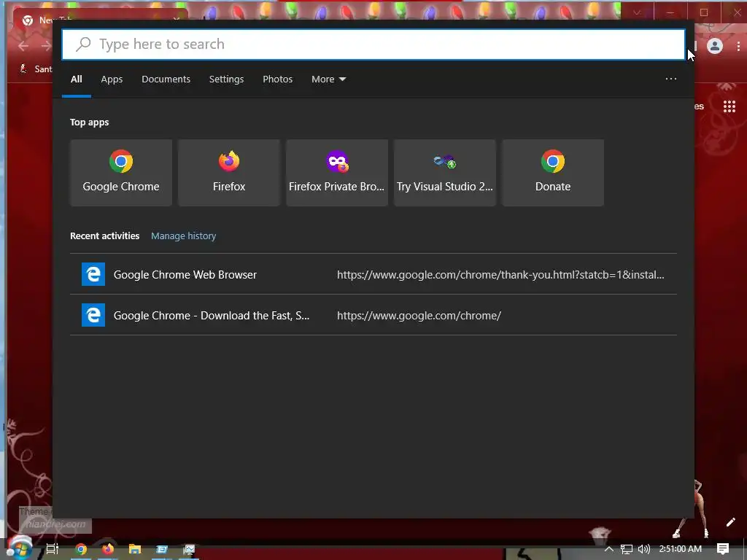This screenshot has width=747, height=560.
Task: Open Try Visual Studio tile
Action: click(x=445, y=173)
